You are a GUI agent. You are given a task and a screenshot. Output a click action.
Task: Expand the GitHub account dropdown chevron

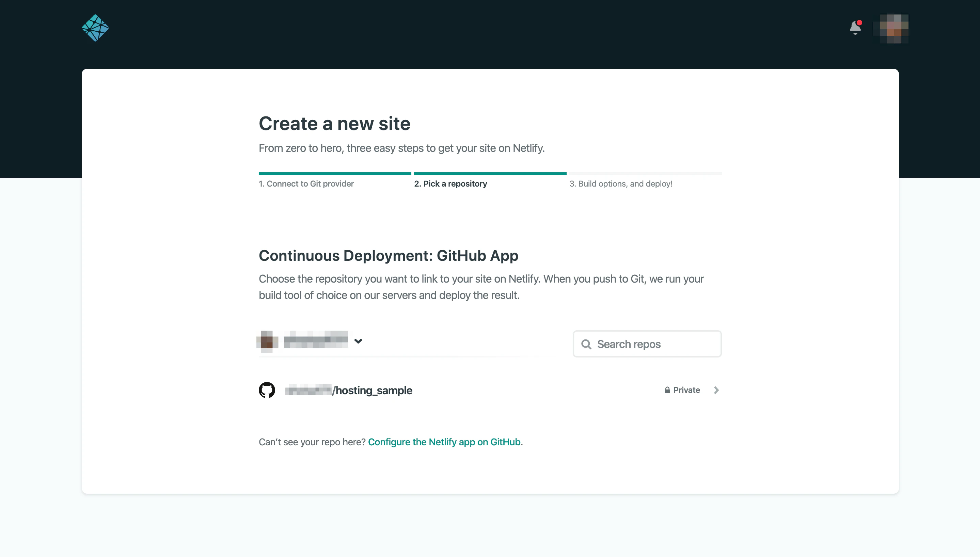(358, 341)
